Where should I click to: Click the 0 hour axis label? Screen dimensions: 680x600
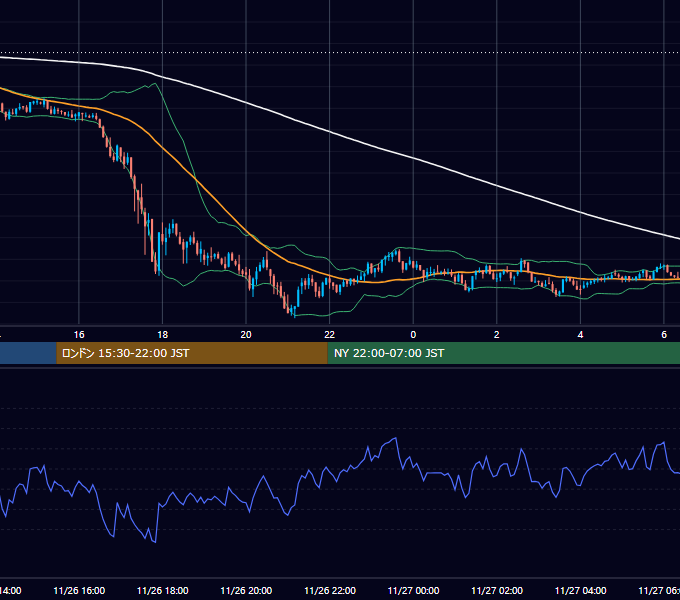(x=413, y=335)
